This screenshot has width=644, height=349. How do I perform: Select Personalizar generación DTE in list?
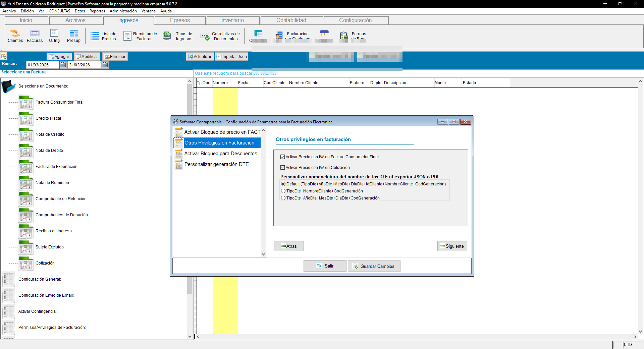(217, 164)
